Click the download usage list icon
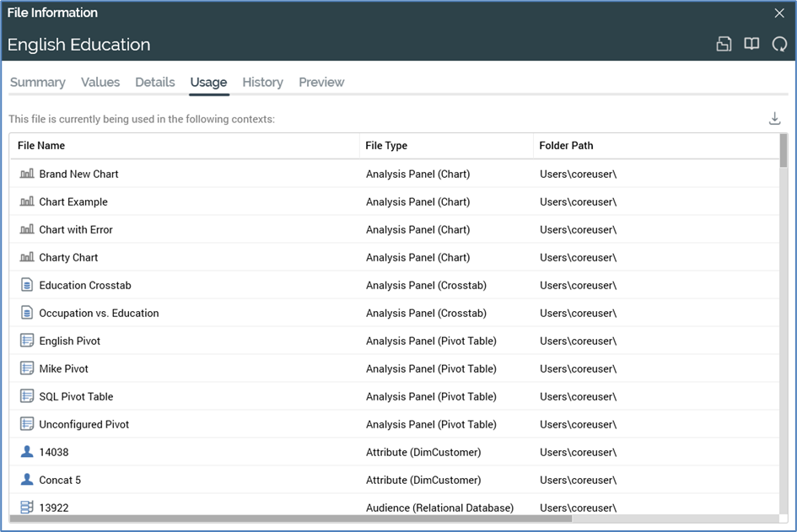 click(774, 119)
